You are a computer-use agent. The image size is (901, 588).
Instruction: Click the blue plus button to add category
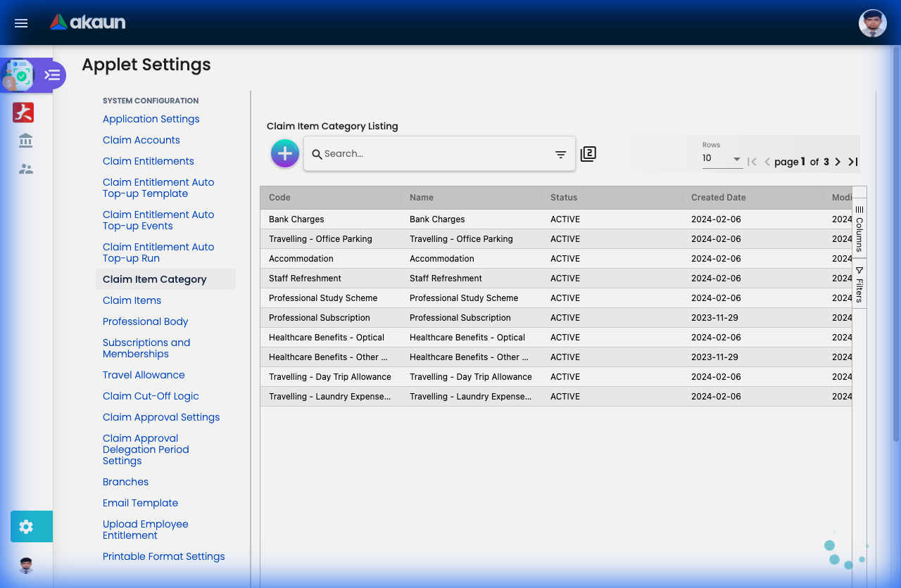pyautogui.click(x=284, y=153)
